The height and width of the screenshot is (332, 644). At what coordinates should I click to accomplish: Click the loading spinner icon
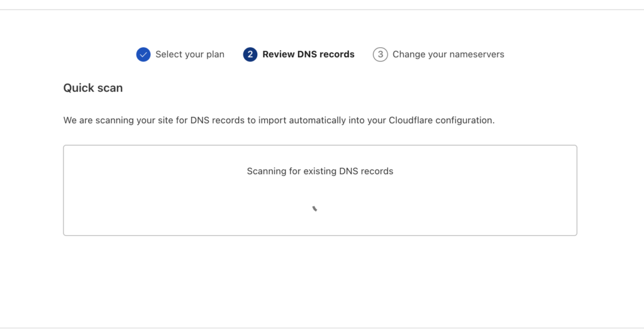[x=314, y=209]
